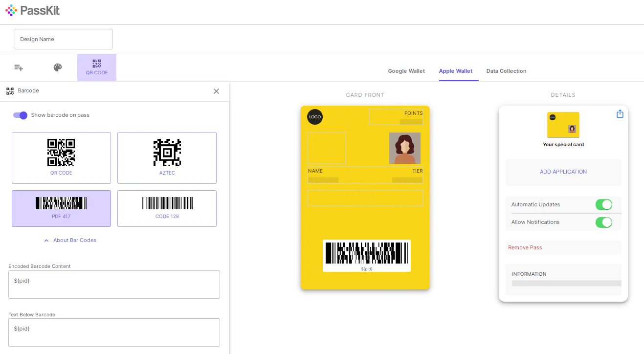Click the yellow card thumbnail in Details
Viewport: 644px width, 354px height.
point(563,125)
